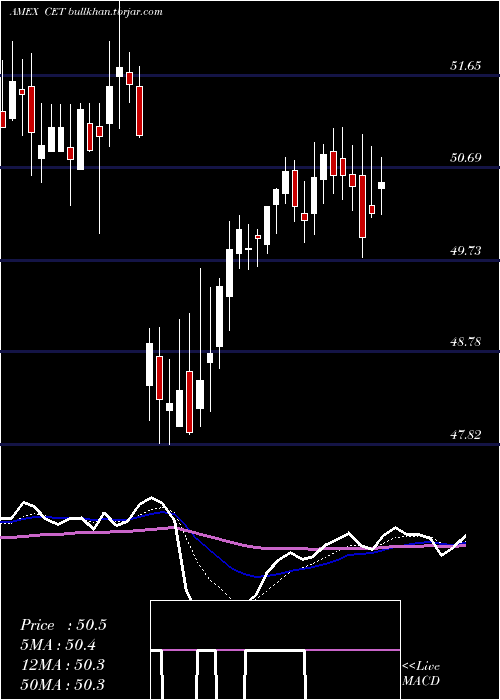Click the AMEX CET bullkhan.torjar.com title text
Viewport: 500px width, 700px height.
[x=86, y=12]
